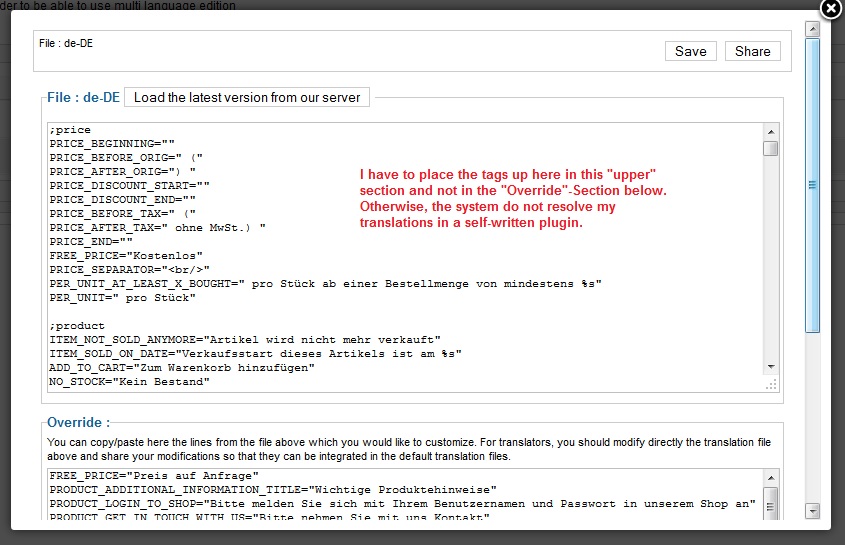Image resolution: width=845 pixels, height=545 pixels.
Task: Click resize grip of the file textarea
Action: (x=770, y=385)
